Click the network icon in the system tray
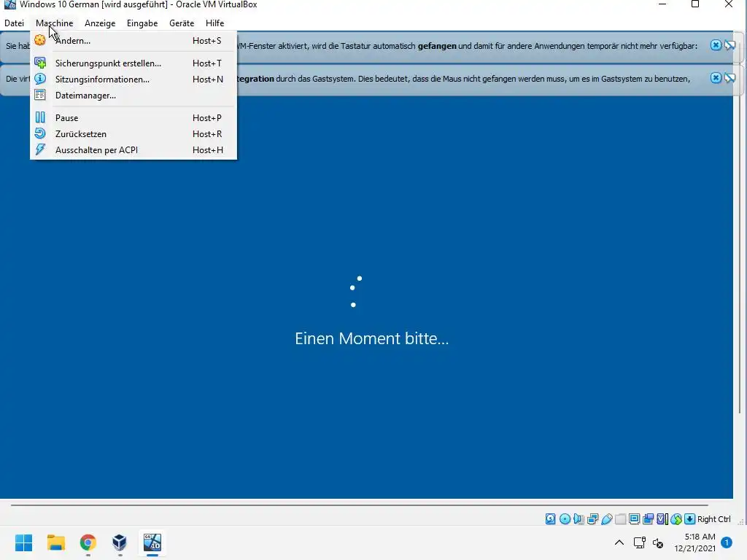Image resolution: width=747 pixels, height=560 pixels. (639, 542)
